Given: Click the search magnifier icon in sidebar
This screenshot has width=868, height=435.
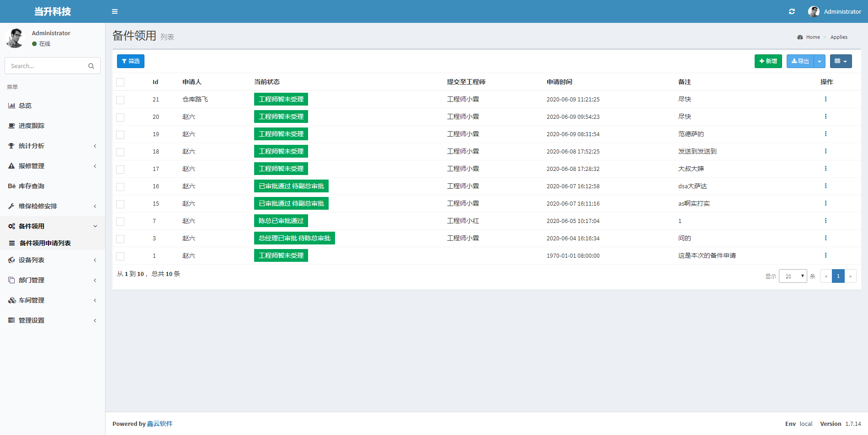Looking at the screenshot, I should 91,66.
